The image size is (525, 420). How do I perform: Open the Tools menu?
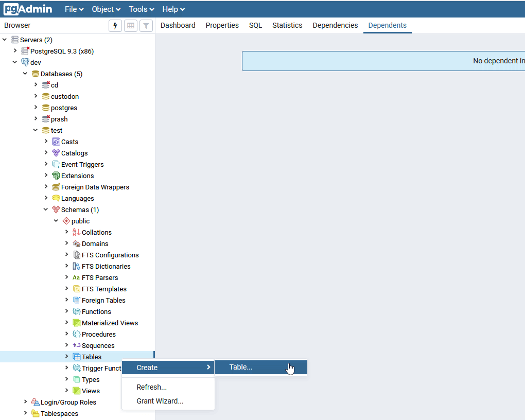(142, 9)
